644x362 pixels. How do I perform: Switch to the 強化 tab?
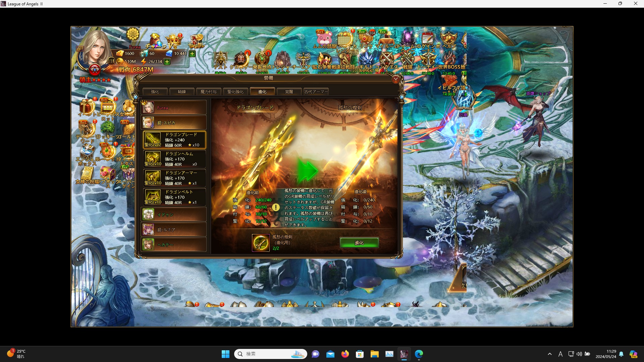[x=155, y=92]
